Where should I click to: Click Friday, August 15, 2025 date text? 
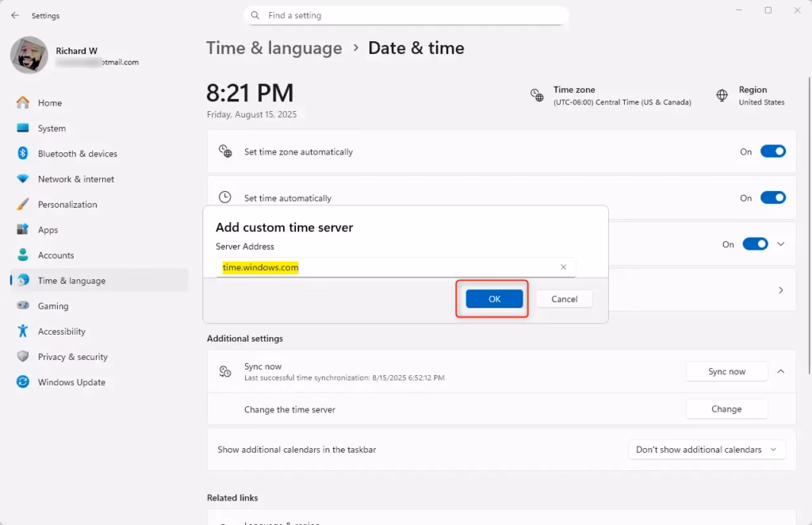[251, 114]
